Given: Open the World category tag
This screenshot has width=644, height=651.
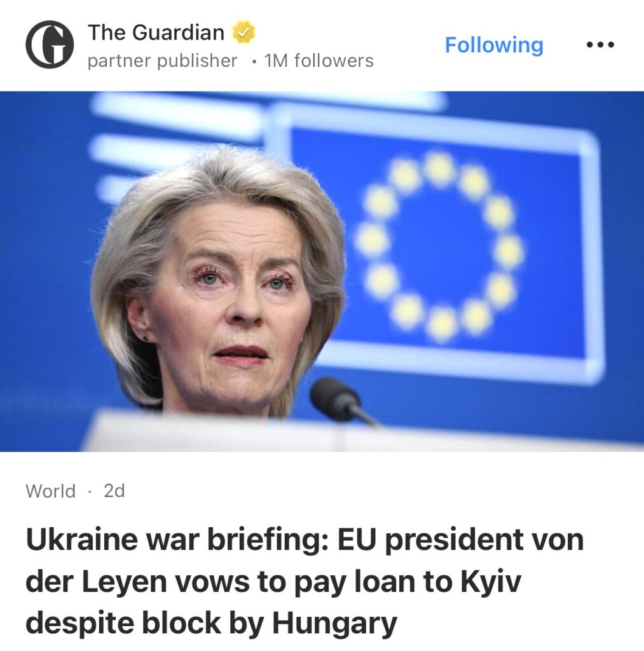Looking at the screenshot, I should pos(51,491).
